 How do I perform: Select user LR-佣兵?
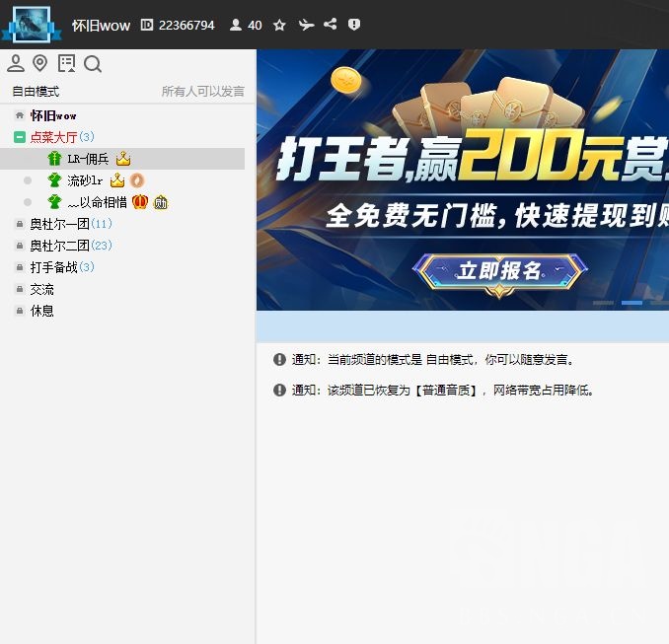point(88,159)
